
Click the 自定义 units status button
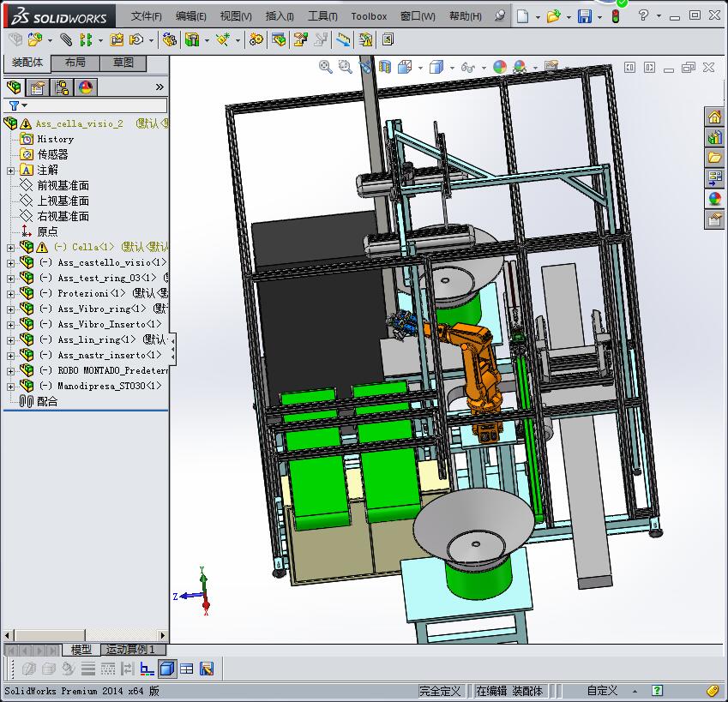click(602, 690)
